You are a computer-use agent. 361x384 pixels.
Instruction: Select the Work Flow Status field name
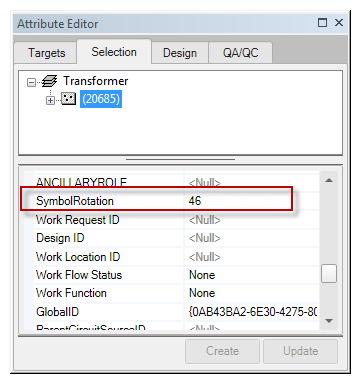(x=79, y=275)
